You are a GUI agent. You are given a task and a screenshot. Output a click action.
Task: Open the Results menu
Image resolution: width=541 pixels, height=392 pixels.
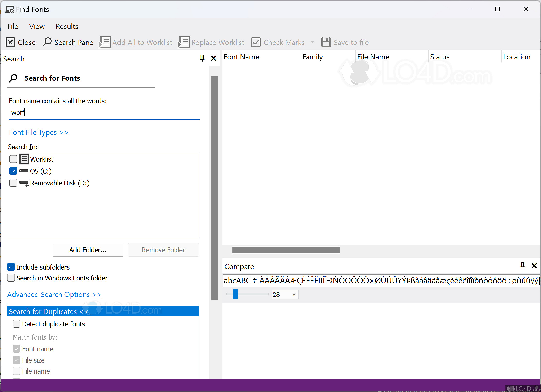coord(67,26)
